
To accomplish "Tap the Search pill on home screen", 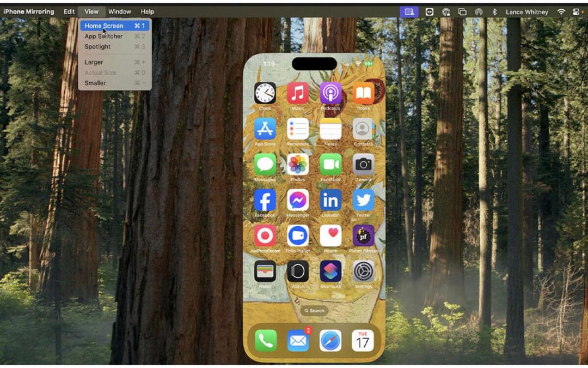I will (x=314, y=311).
